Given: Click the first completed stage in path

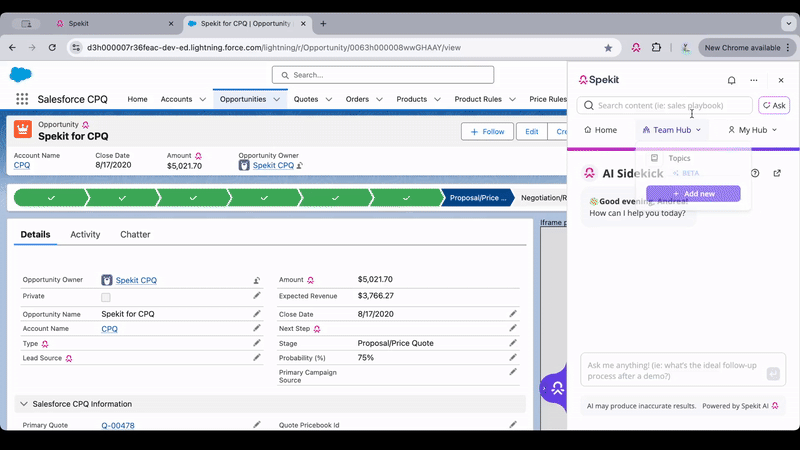Looking at the screenshot, I should click(x=51, y=198).
